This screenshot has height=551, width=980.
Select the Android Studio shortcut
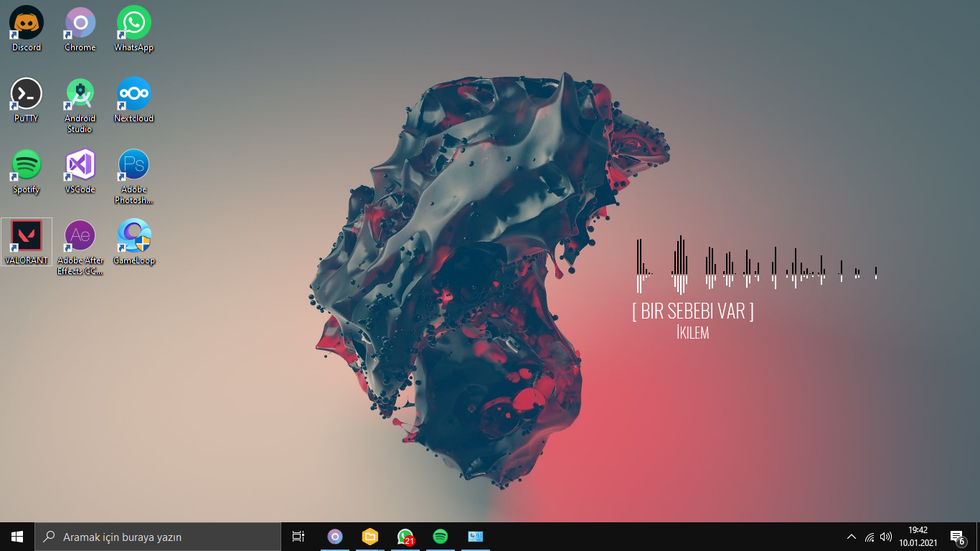tap(80, 105)
